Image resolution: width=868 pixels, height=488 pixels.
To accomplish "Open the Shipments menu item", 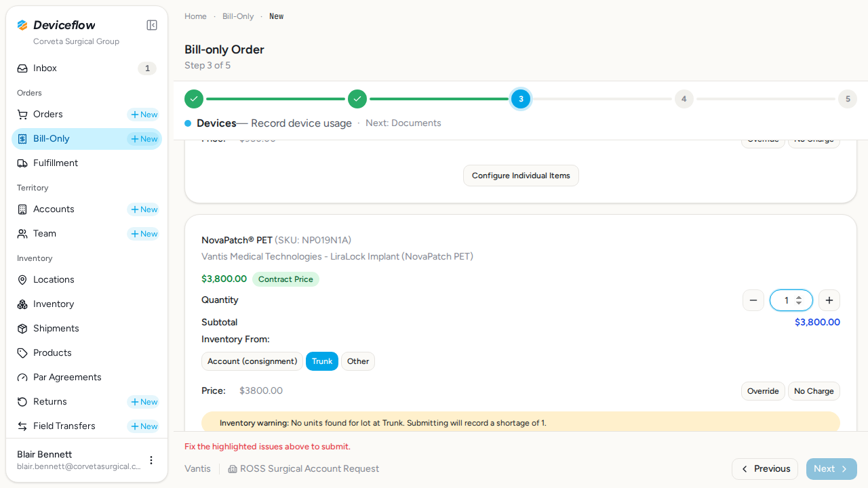I will click(87, 329).
